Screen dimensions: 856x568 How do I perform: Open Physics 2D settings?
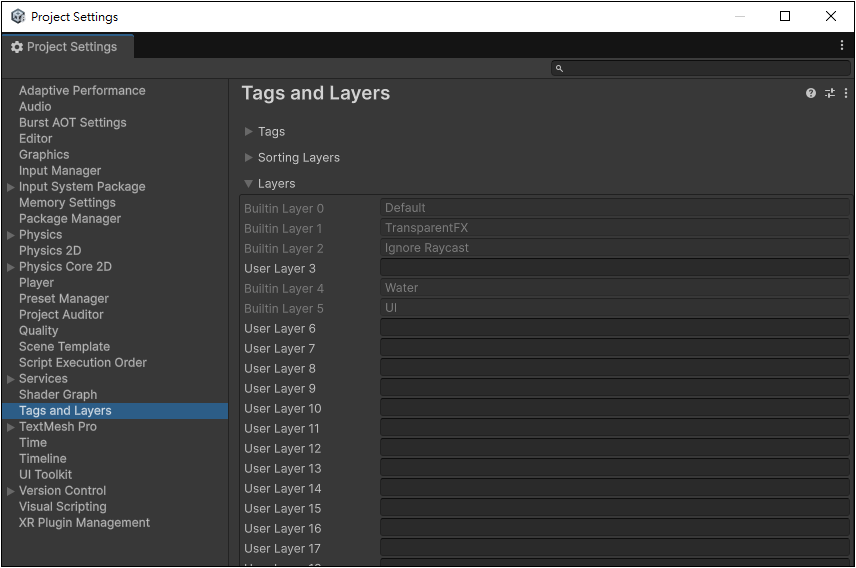50,251
